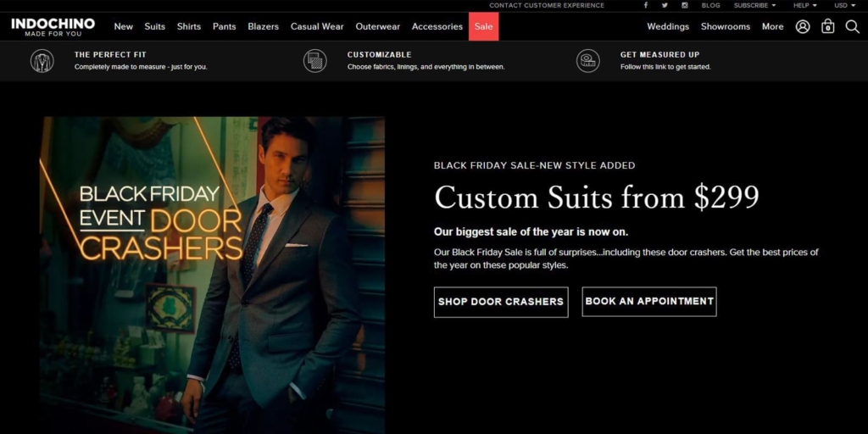Screen dimensions: 868x434
Task: Click the Book an Appointment button
Action: point(649,302)
